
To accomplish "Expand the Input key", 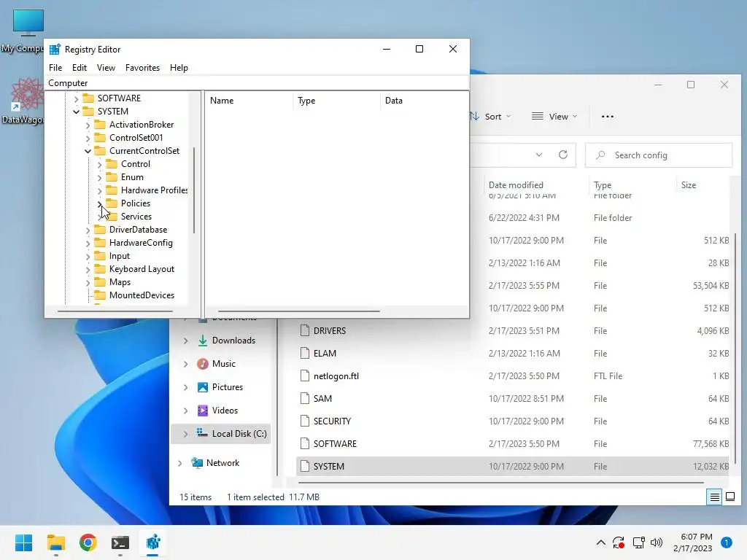I will (88, 256).
